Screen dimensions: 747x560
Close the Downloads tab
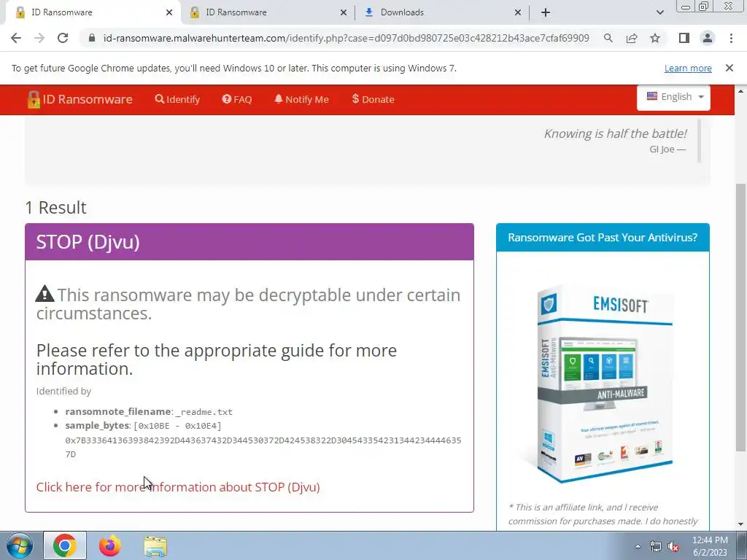518,12
